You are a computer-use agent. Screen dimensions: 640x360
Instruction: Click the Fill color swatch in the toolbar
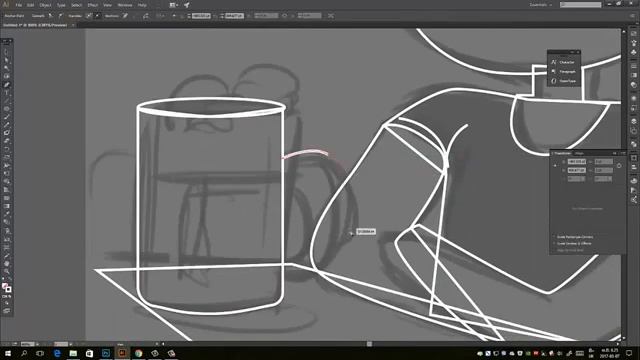tap(5, 286)
